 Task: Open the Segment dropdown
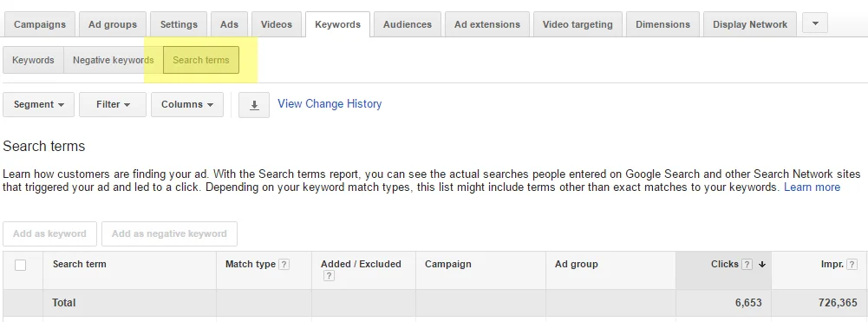38,105
